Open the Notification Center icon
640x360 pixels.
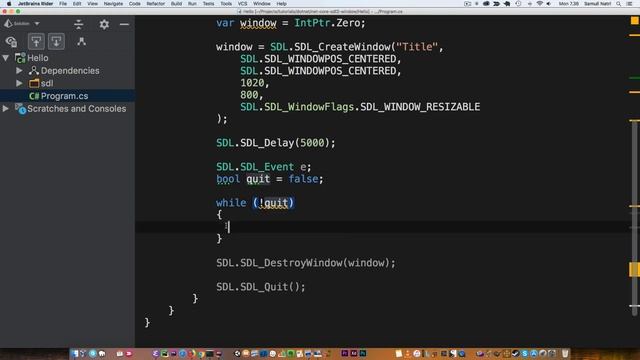click(630, 4)
